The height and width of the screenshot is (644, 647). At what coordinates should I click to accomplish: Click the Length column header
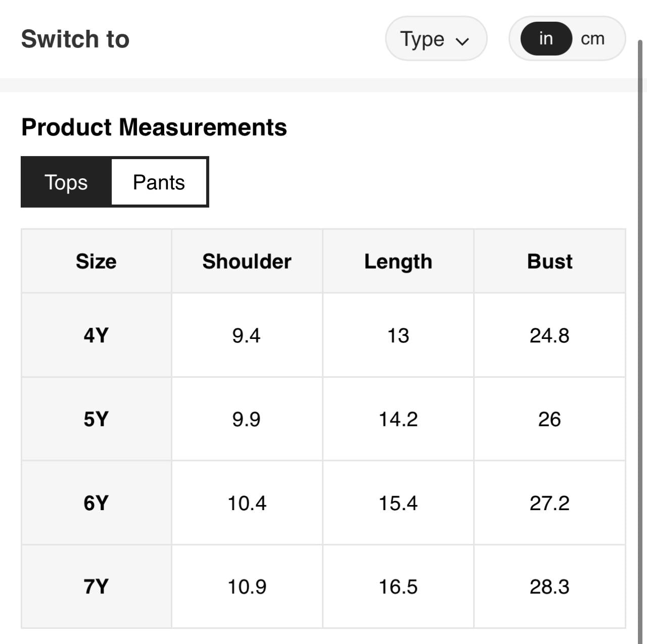click(x=398, y=261)
